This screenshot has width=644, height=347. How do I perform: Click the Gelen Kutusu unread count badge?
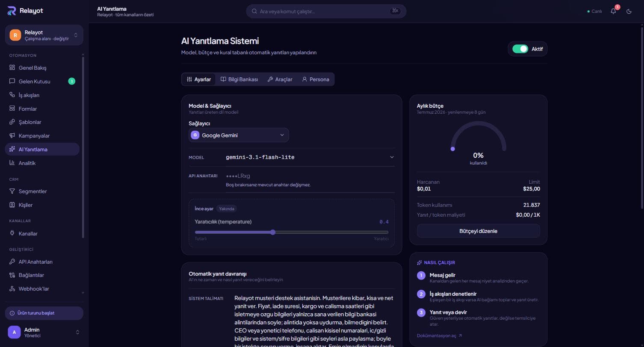71,81
